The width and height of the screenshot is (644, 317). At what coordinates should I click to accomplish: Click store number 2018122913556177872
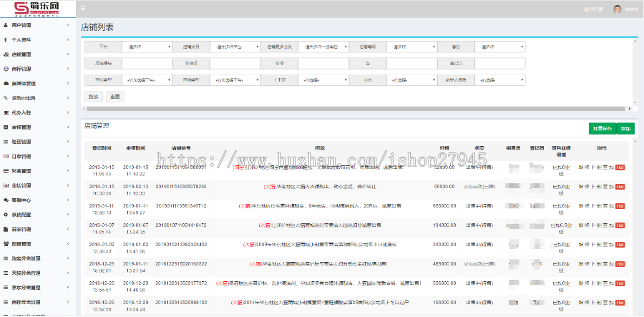[181, 283]
